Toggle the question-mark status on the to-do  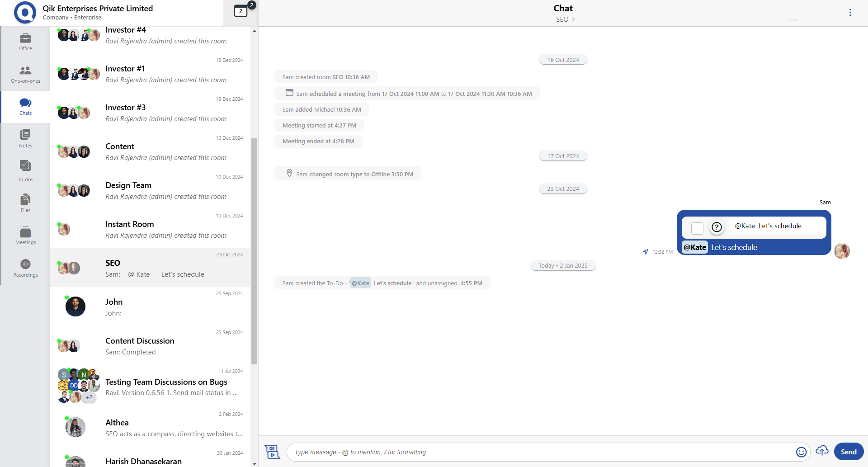click(x=716, y=227)
